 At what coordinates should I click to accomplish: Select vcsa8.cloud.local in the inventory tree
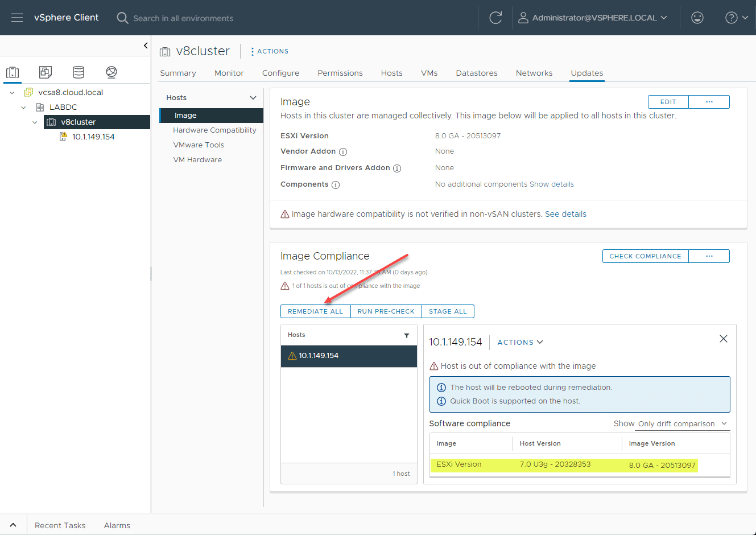click(71, 92)
